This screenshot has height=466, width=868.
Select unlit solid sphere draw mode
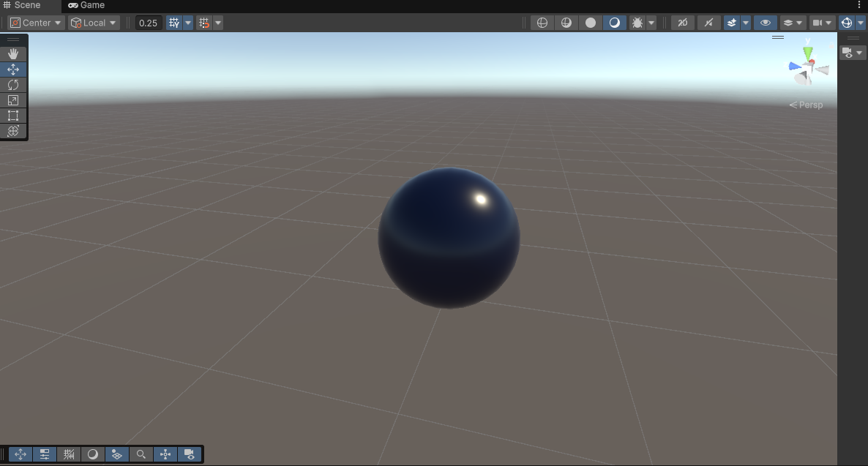pyautogui.click(x=591, y=23)
